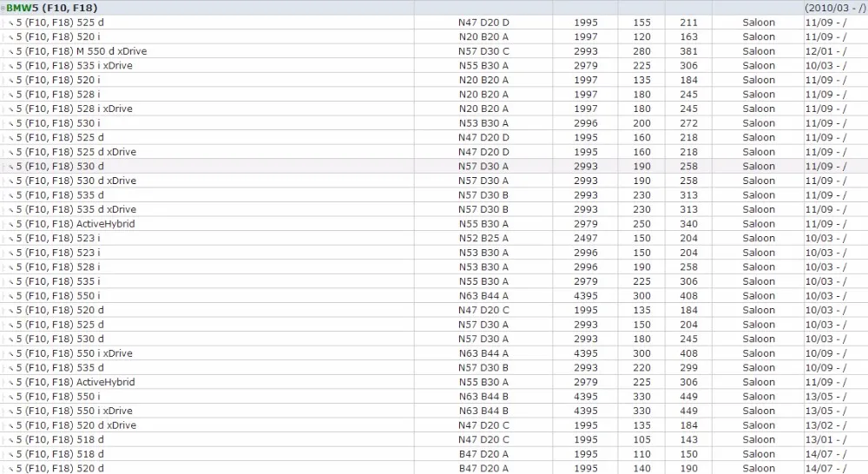Screen dimensions: 868x474
Task: Click date 10/09 in 550 i xDrive row
Action: [826, 353]
